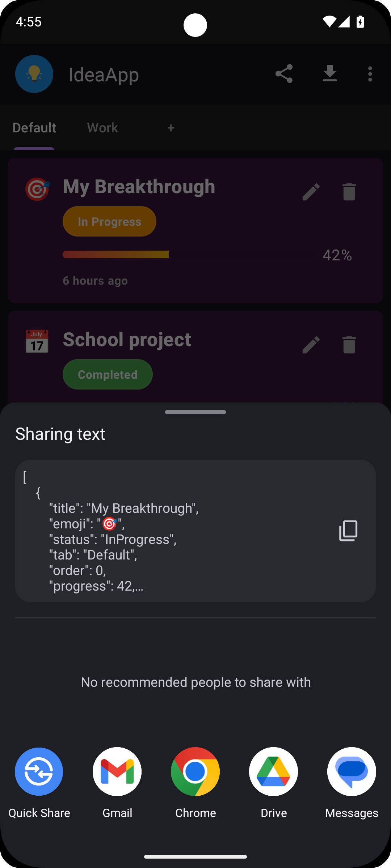
Task: Edit the School project idea
Action: point(311,345)
